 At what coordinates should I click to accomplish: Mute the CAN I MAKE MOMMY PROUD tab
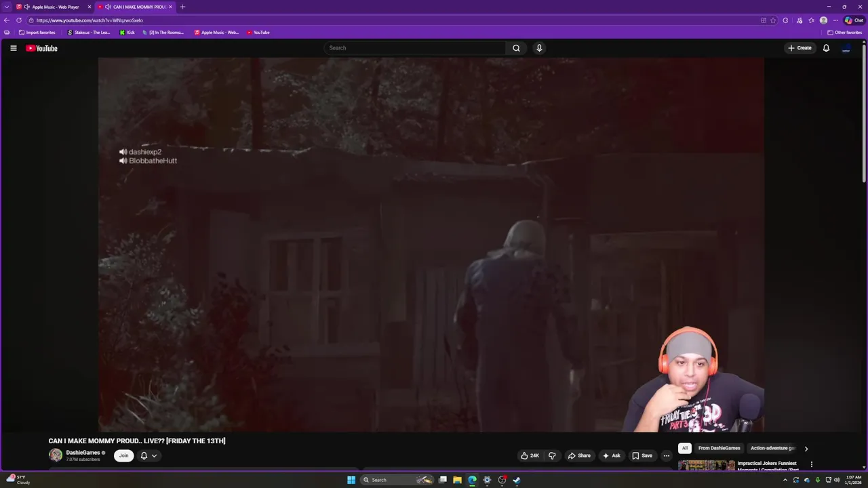pyautogui.click(x=107, y=7)
